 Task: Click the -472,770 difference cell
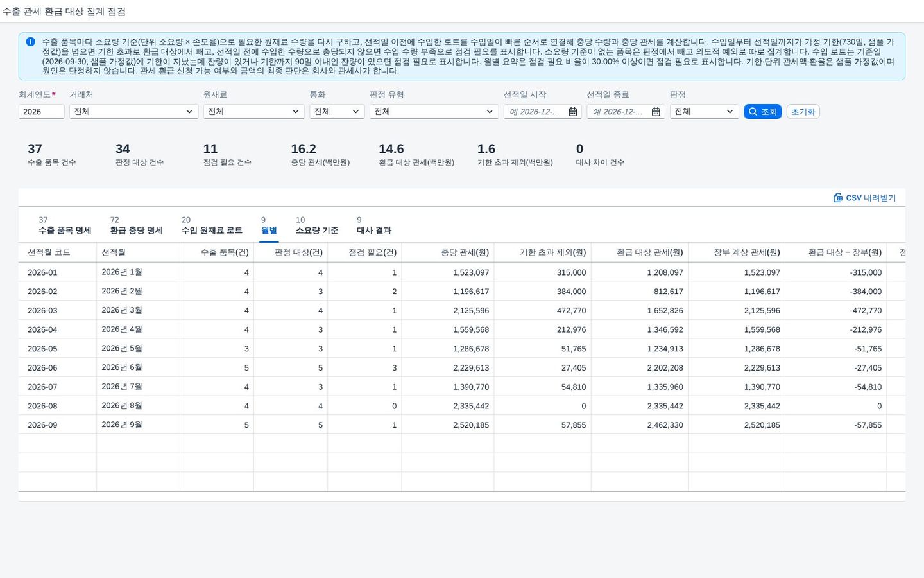pyautogui.click(x=836, y=310)
